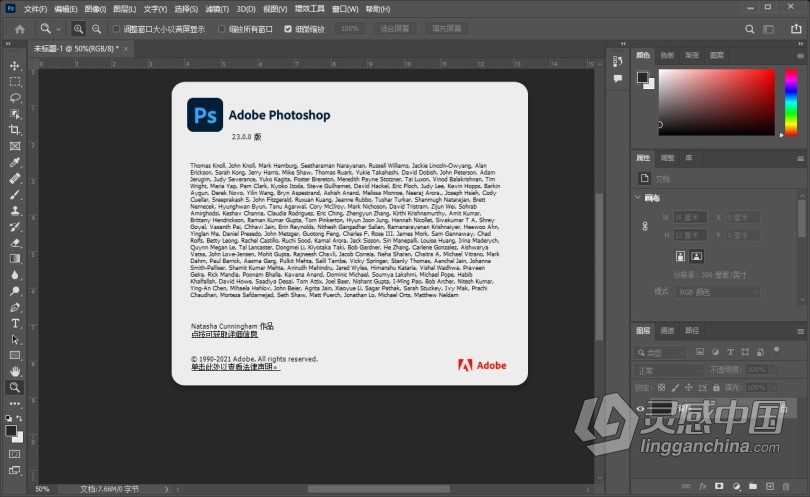Select the Rectangular Marquee tool
Viewport: 810px width, 497px height.
coord(14,82)
